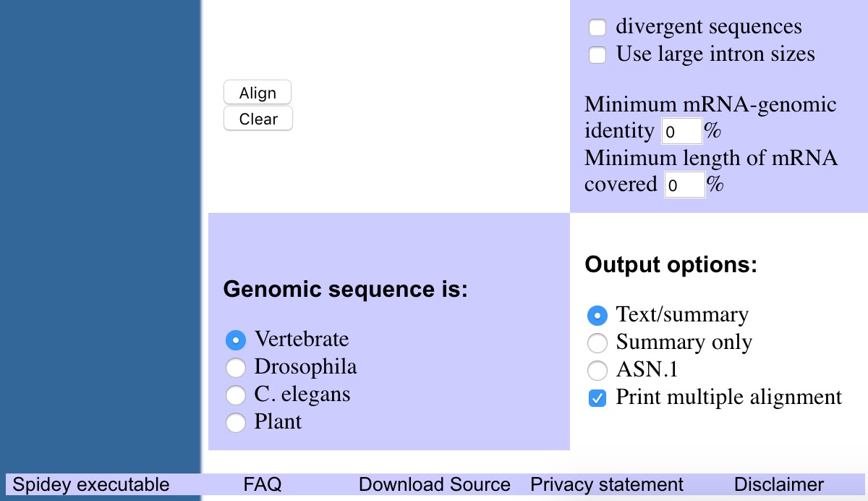Image resolution: width=868 pixels, height=501 pixels.
Task: Choose the C. elegans option
Action: [236, 395]
